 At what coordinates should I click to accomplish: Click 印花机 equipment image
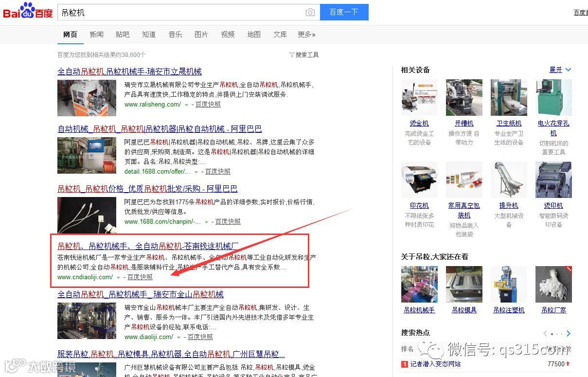point(419,180)
